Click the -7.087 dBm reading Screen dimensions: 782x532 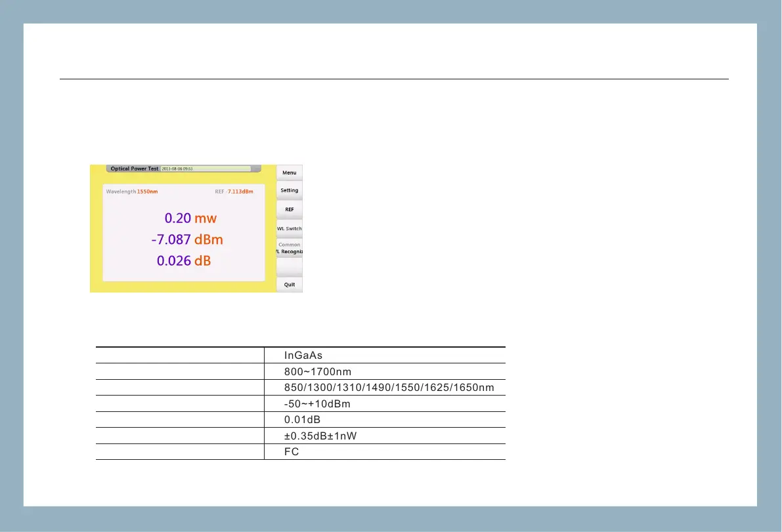coord(187,239)
